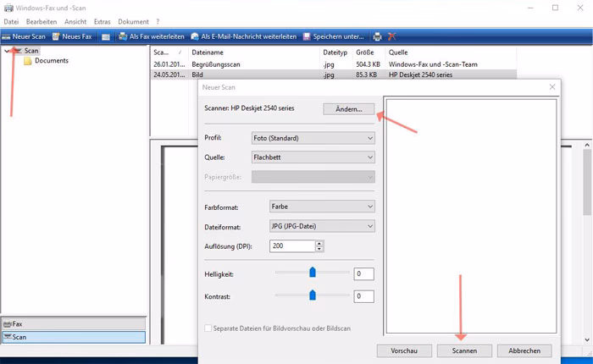
Task: Save the scan using Speichern unter
Action: pos(333,36)
